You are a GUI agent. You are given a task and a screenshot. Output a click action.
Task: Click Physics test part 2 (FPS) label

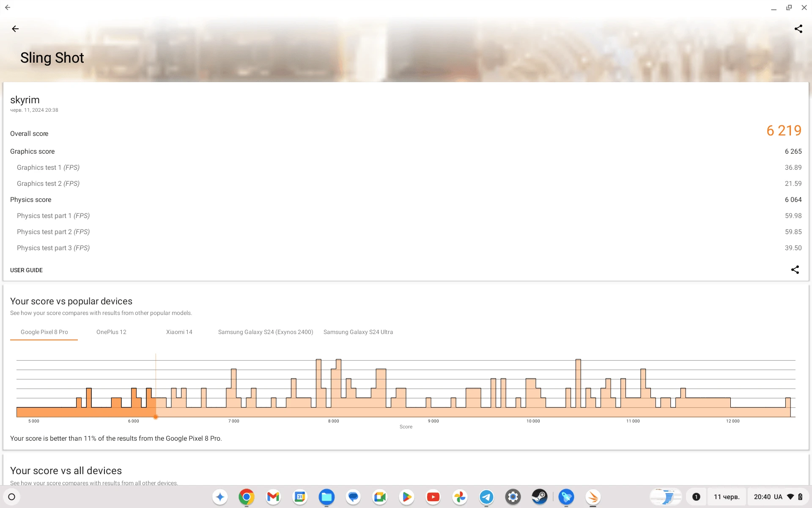(53, 232)
